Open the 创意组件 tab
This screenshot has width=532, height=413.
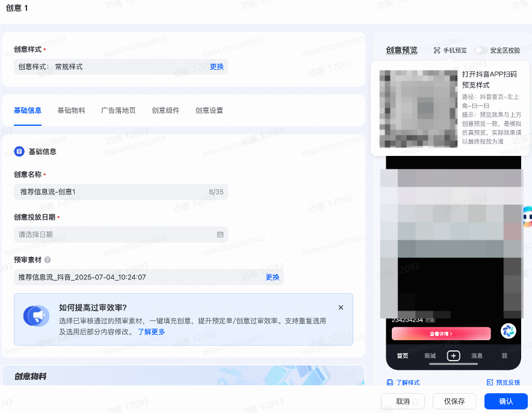pyautogui.click(x=165, y=110)
